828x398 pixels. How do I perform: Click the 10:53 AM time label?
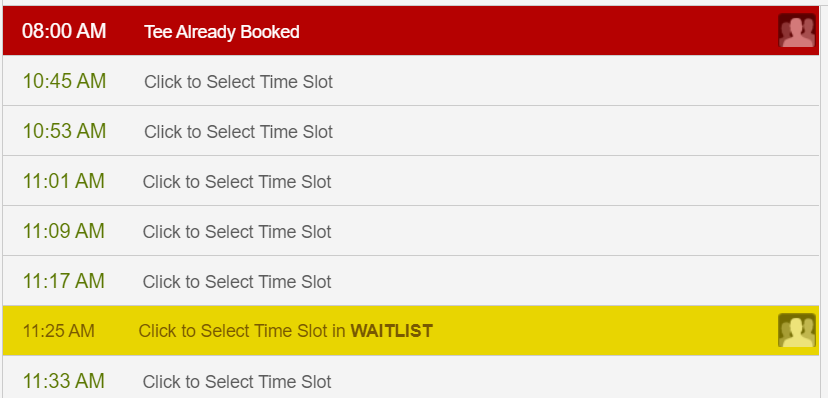point(64,131)
